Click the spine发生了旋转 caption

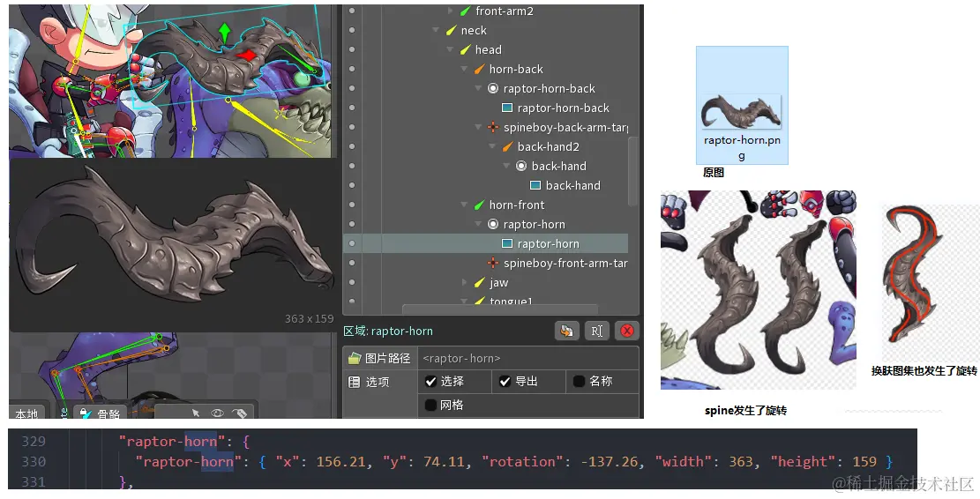tap(745, 410)
